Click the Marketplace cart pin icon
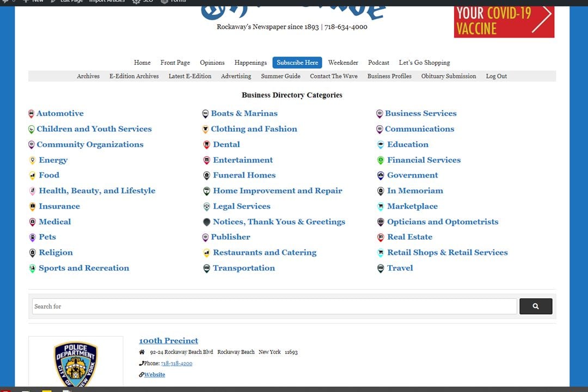 click(x=380, y=207)
